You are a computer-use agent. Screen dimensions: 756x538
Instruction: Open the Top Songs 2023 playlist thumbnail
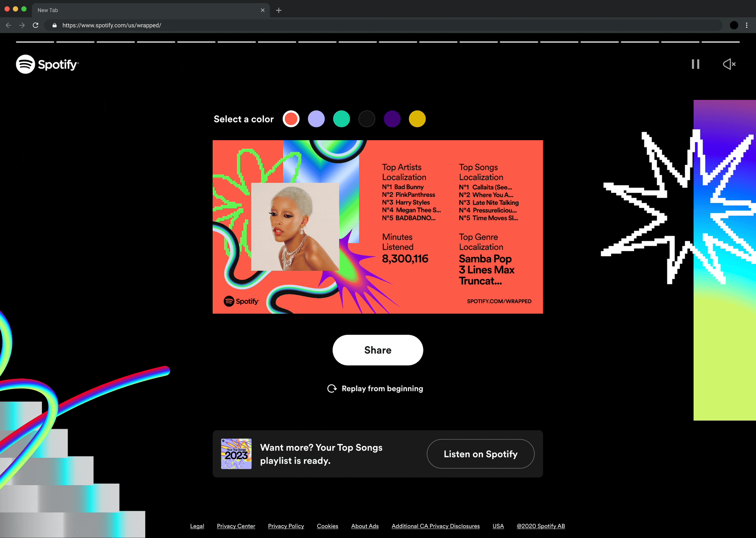(x=236, y=454)
